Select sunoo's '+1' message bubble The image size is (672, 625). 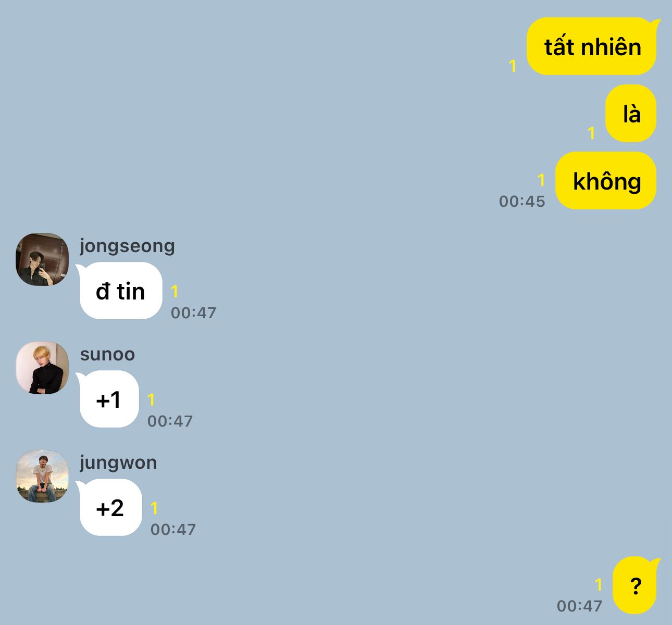109,399
